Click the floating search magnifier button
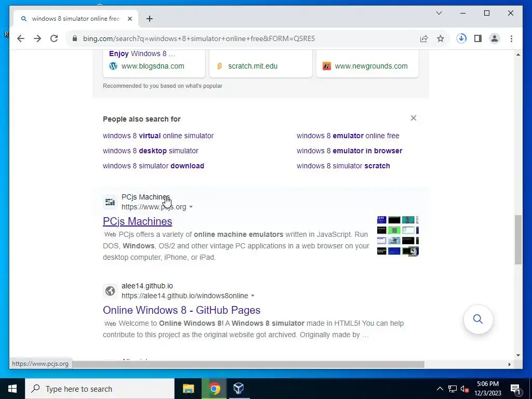This screenshot has height=399, width=532. point(478,320)
